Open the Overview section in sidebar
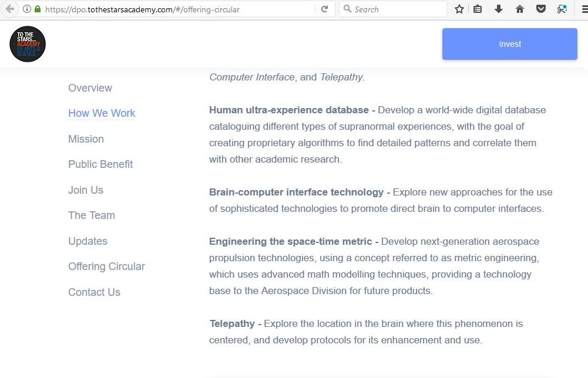 (90, 88)
